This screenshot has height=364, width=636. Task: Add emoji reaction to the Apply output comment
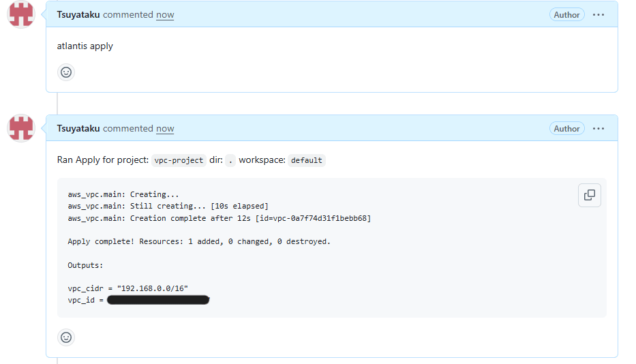click(66, 337)
